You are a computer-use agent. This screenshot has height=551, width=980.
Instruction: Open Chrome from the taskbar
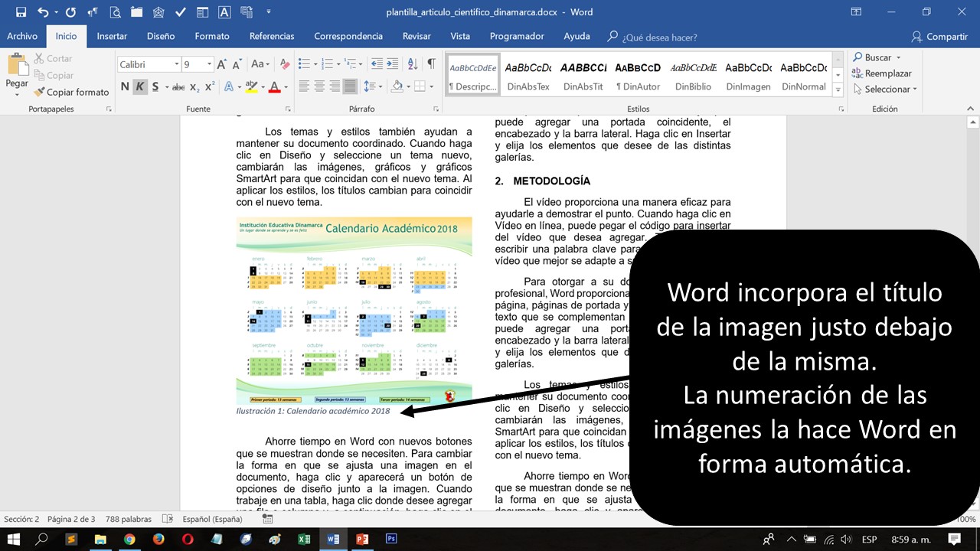click(x=129, y=539)
